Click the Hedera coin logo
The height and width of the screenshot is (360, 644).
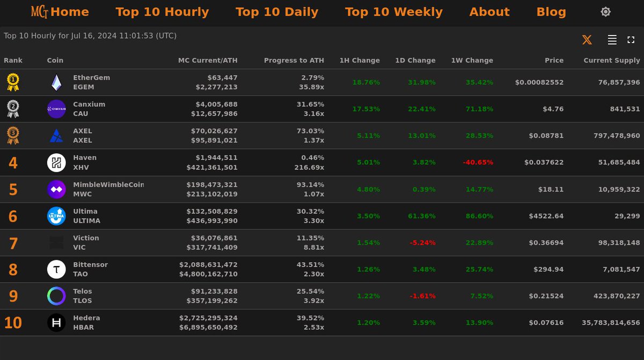pyautogui.click(x=56, y=322)
